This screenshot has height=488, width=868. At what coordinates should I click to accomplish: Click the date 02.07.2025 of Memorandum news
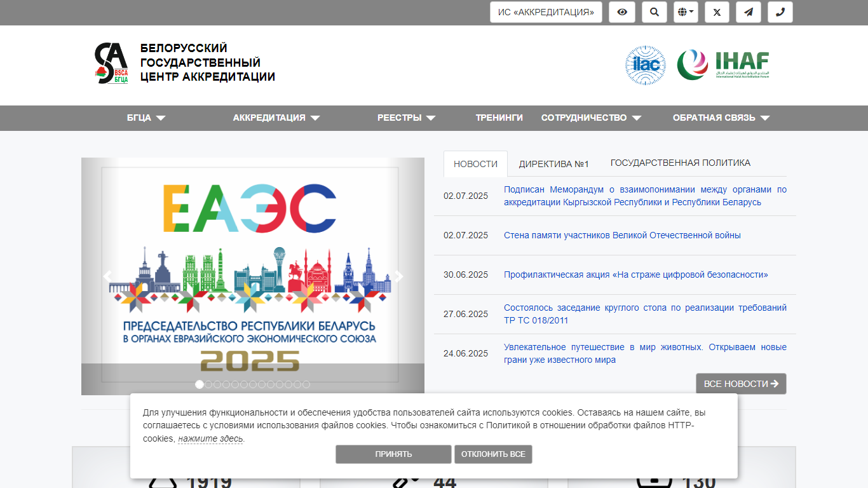(x=466, y=196)
